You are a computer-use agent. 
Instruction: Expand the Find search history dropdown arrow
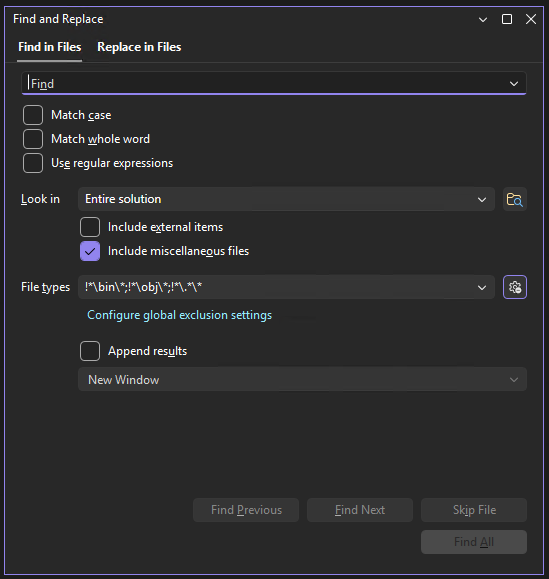(514, 84)
